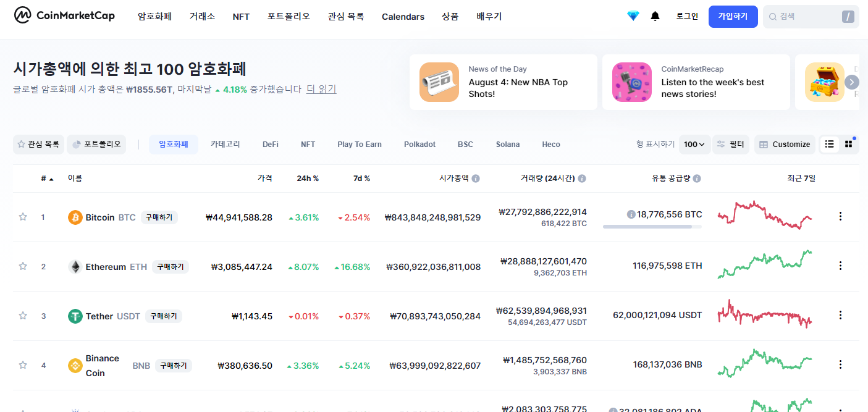The width and height of the screenshot is (868, 412).
Task: Select the Solana tab
Action: click(x=508, y=145)
